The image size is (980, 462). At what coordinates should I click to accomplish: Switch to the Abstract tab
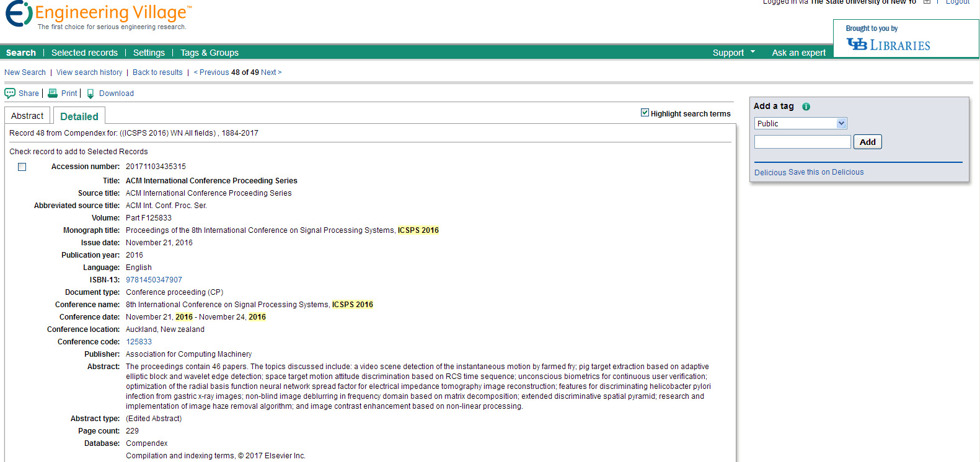coord(27,116)
